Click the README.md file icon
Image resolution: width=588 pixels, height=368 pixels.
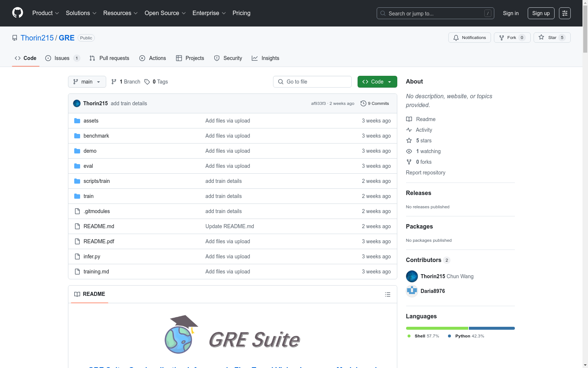coord(77,226)
